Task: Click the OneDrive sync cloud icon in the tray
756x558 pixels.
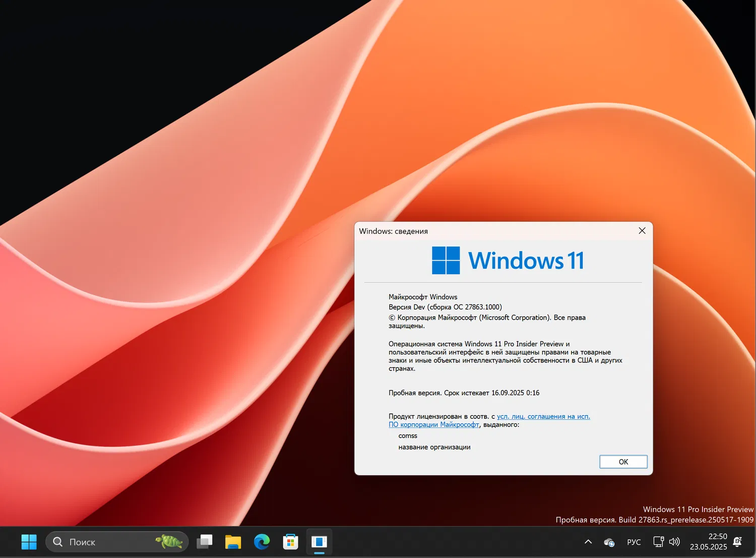Action: [609, 542]
